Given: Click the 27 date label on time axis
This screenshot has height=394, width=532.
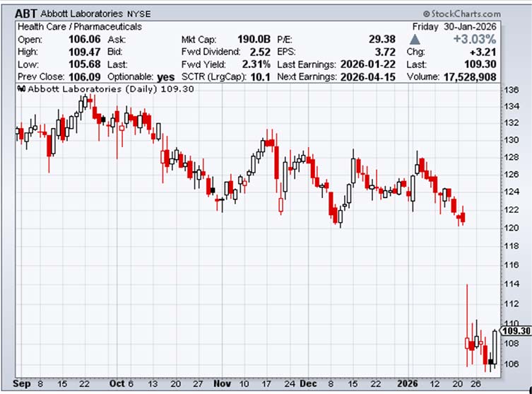Looking at the screenshot, I should pos(197,384).
